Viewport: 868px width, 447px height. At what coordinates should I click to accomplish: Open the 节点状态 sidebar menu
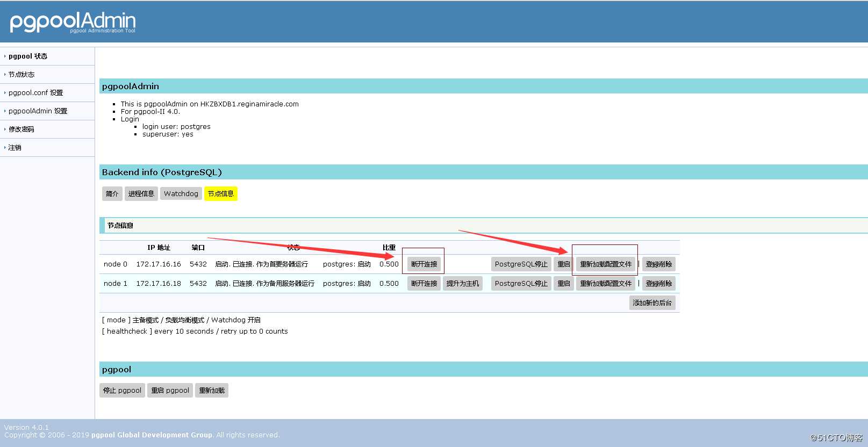click(21, 75)
